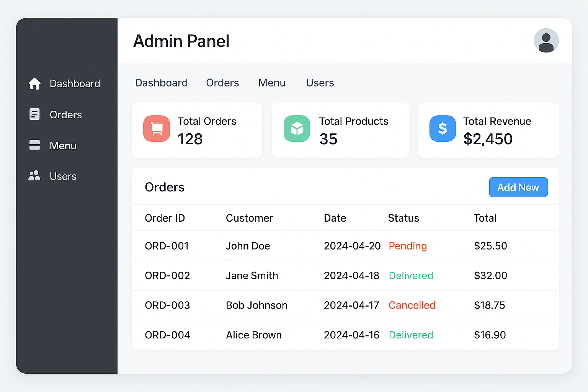Select the Users top tab
This screenshot has width=588, height=392.
320,83
